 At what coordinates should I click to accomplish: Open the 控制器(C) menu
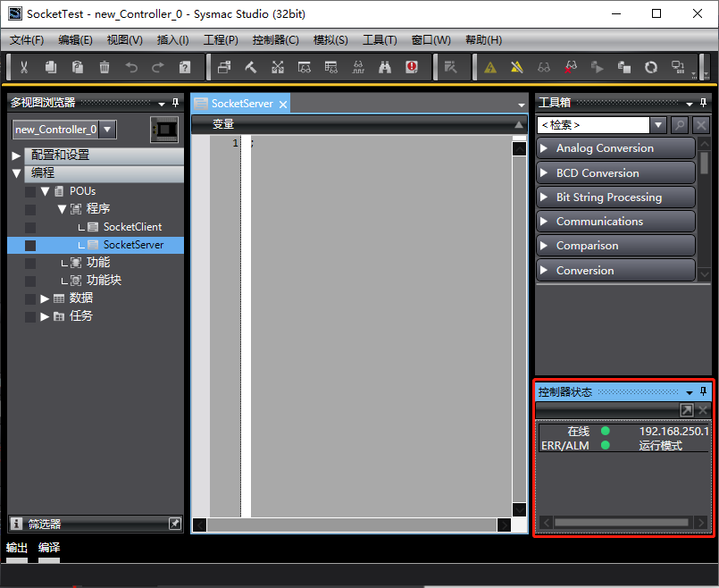coord(276,40)
